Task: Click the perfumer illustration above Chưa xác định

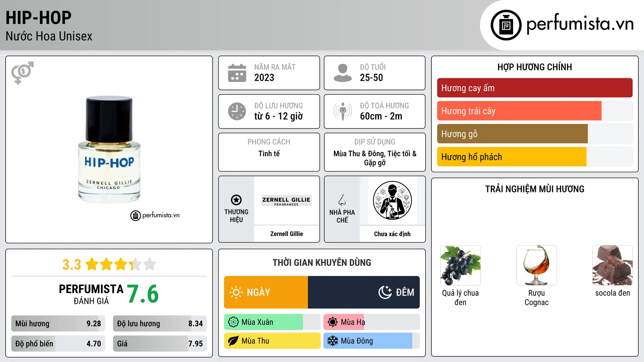Action: pos(392,200)
